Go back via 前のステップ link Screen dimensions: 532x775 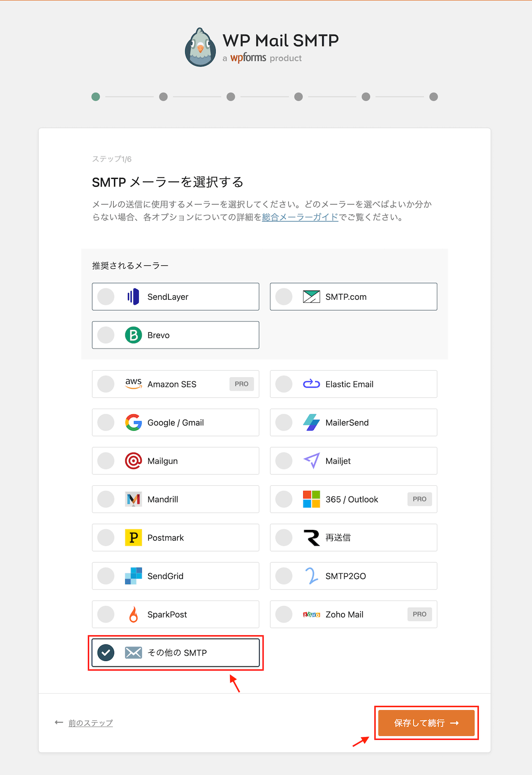(x=90, y=723)
